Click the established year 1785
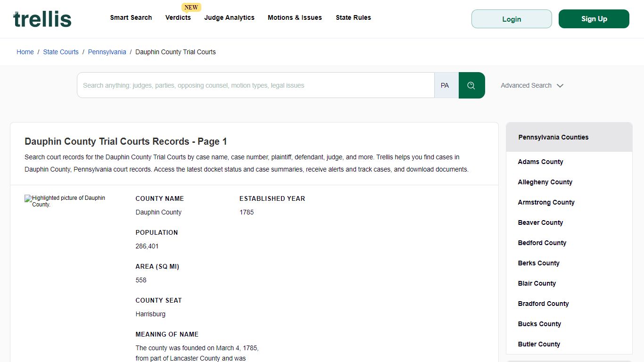644x362 pixels. click(247, 212)
